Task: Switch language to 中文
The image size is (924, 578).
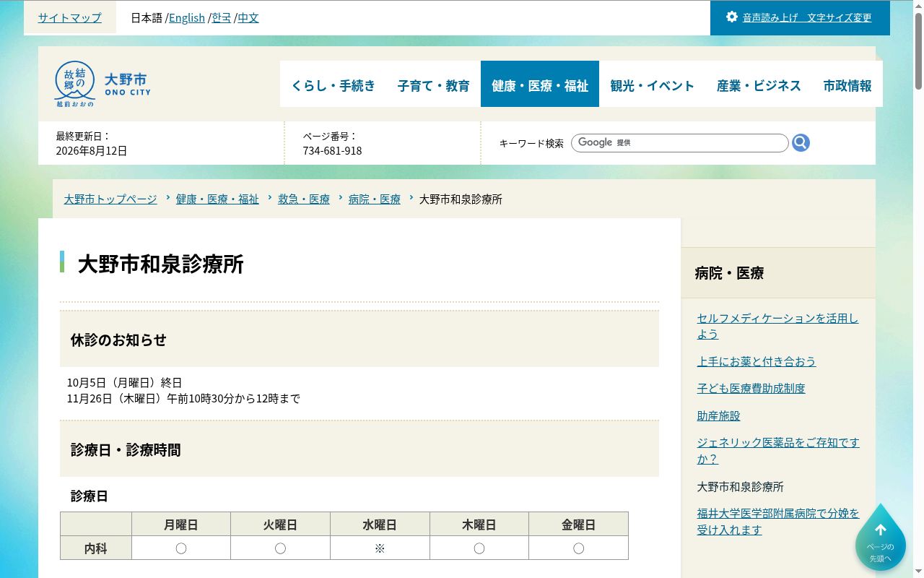Action: (x=248, y=17)
